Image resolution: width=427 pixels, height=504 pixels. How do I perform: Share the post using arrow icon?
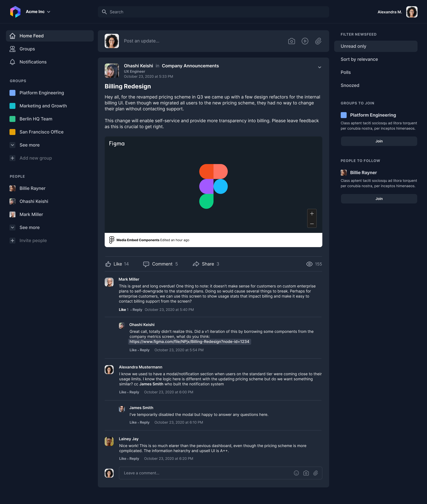196,264
